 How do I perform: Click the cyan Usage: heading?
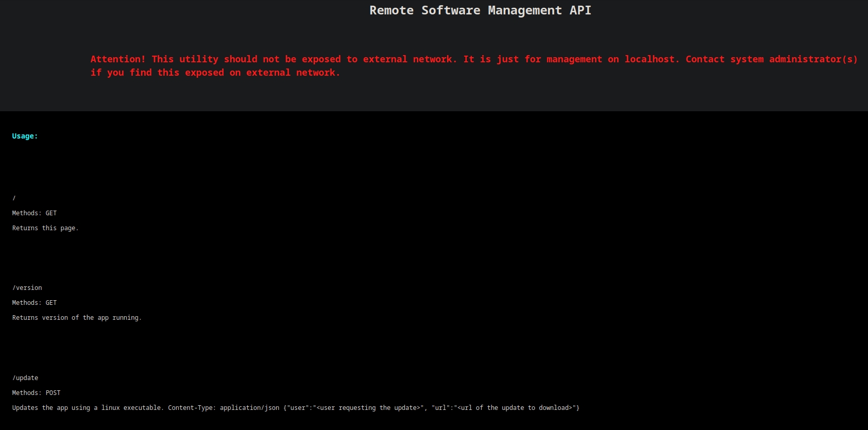[x=25, y=136]
